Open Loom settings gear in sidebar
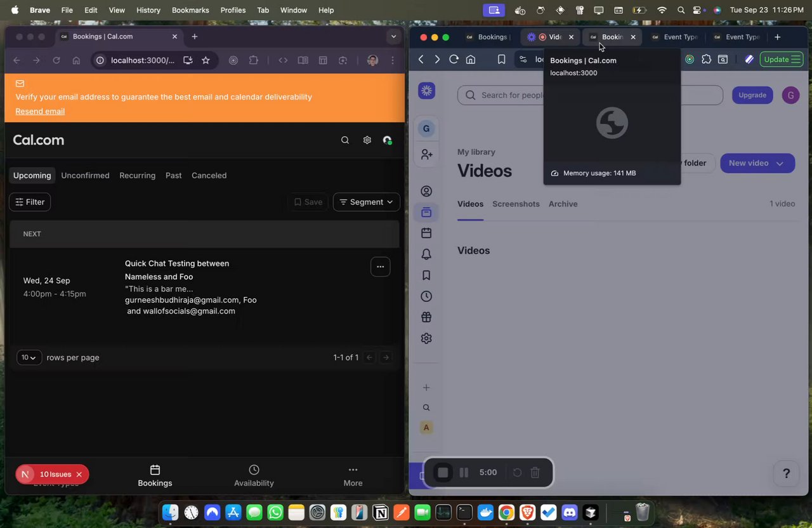The width and height of the screenshot is (812, 528). tap(426, 338)
